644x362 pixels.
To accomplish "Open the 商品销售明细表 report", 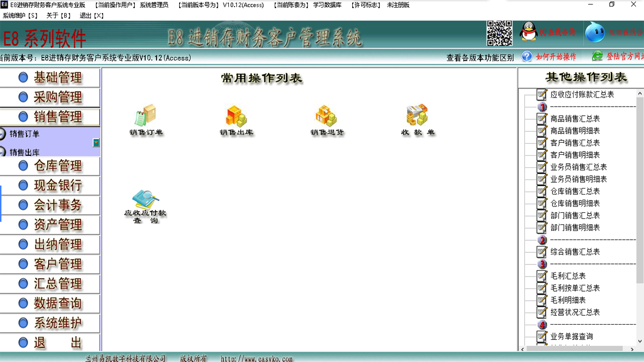I will tap(575, 131).
